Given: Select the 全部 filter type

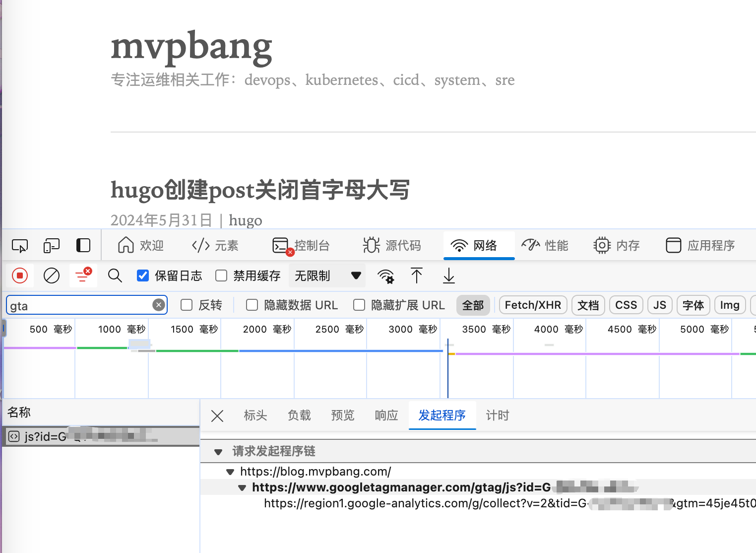Looking at the screenshot, I should (x=473, y=305).
